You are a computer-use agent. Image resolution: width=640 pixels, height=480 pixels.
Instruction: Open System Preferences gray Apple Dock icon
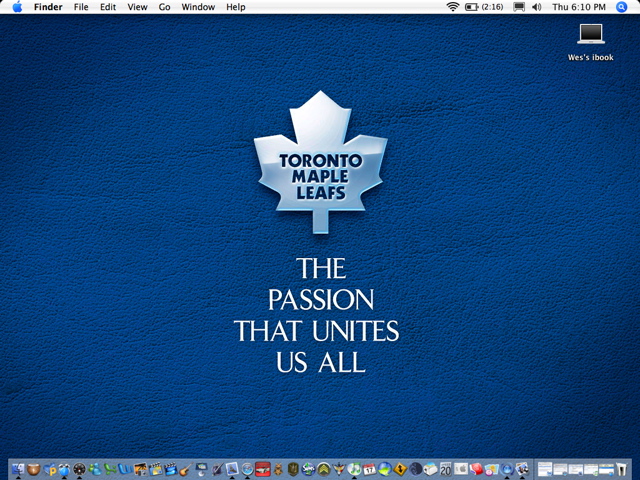[461, 469]
